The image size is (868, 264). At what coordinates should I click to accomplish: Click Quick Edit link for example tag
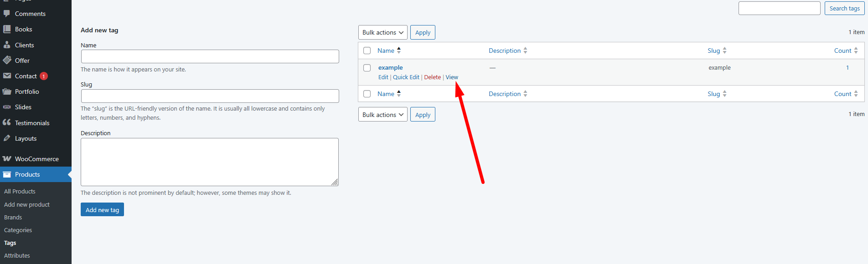pyautogui.click(x=406, y=77)
